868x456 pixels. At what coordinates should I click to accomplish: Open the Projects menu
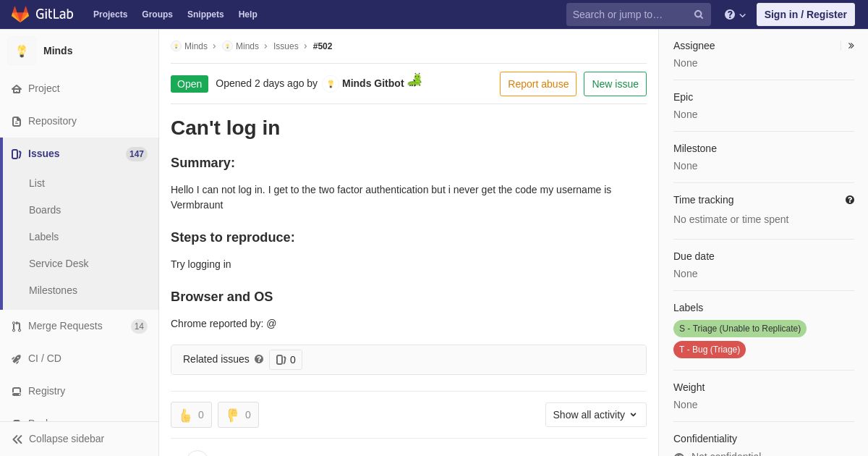pyautogui.click(x=110, y=14)
